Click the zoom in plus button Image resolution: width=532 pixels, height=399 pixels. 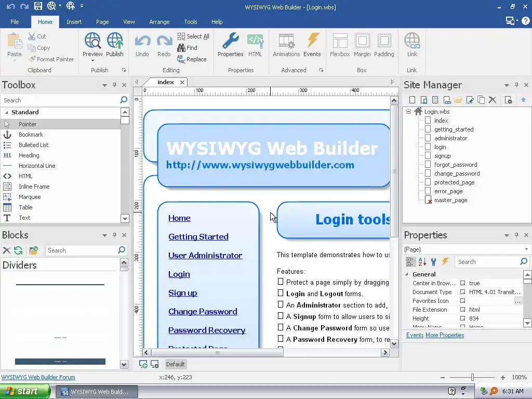502,377
